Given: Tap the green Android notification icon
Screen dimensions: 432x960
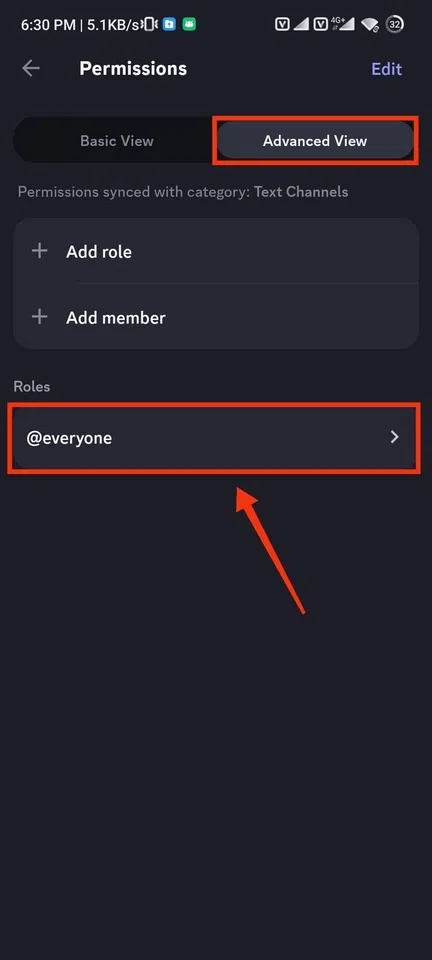Looking at the screenshot, I should point(189,24).
